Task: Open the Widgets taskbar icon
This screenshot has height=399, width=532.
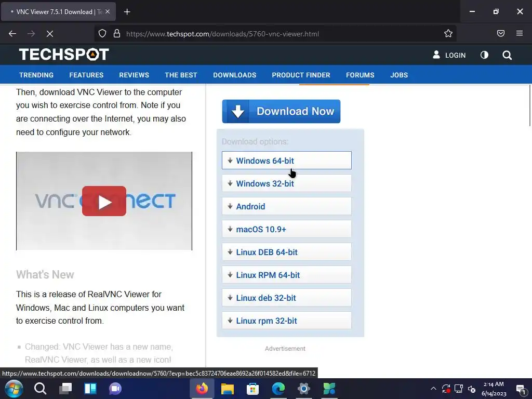Action: point(90,389)
